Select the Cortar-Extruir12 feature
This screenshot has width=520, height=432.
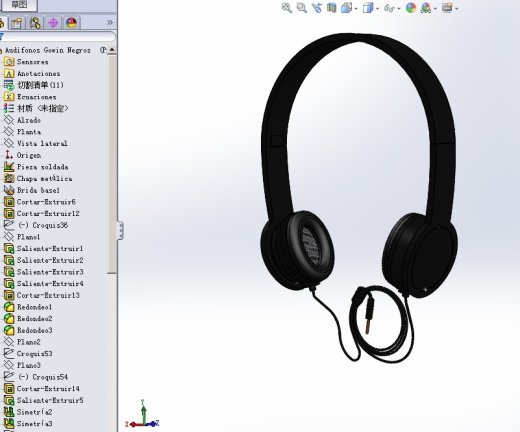click(48, 214)
